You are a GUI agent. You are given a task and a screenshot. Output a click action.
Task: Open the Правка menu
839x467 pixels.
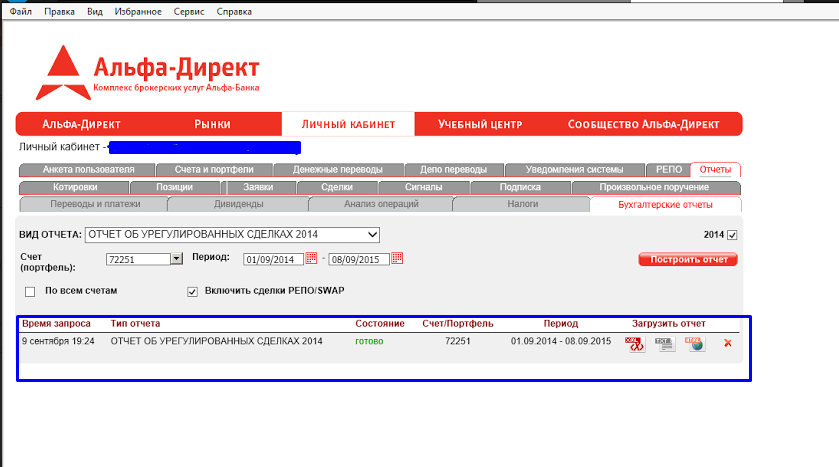59,11
